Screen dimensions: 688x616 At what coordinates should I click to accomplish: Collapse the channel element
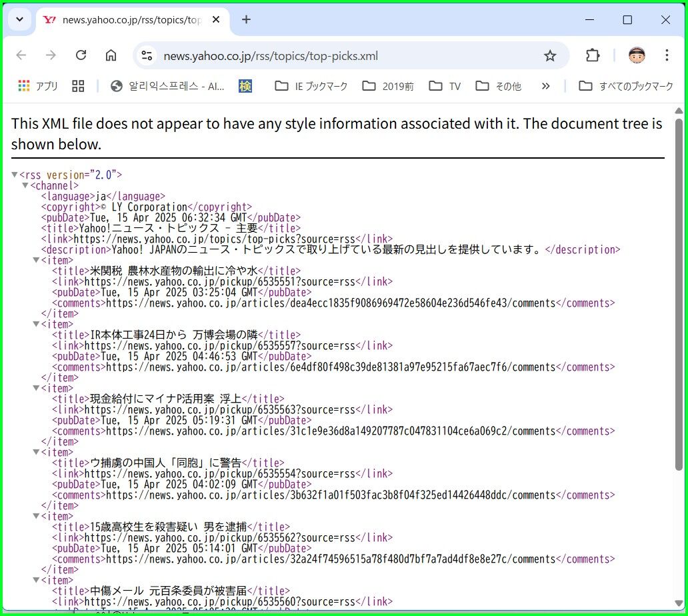click(25, 185)
